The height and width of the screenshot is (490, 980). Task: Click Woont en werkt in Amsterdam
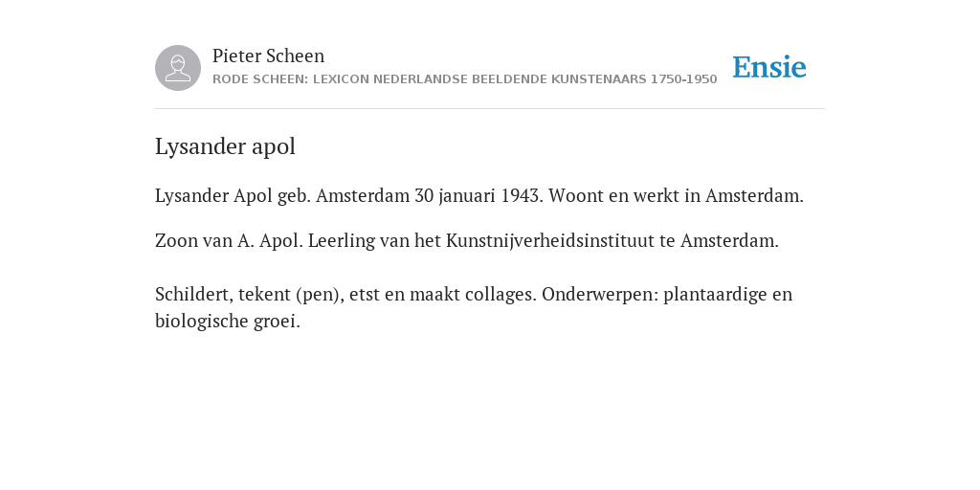pos(677,195)
